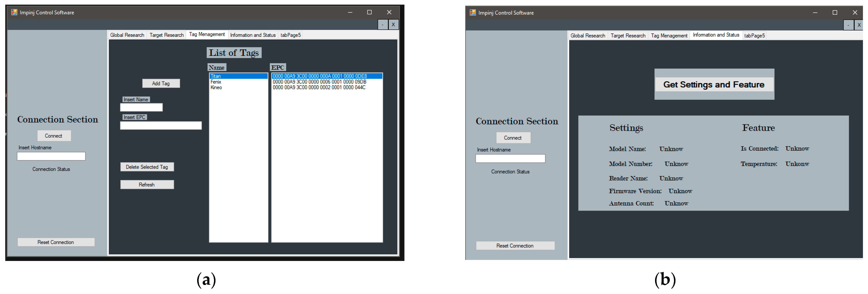
Task: Click the Add Tag button
Action: (x=161, y=83)
